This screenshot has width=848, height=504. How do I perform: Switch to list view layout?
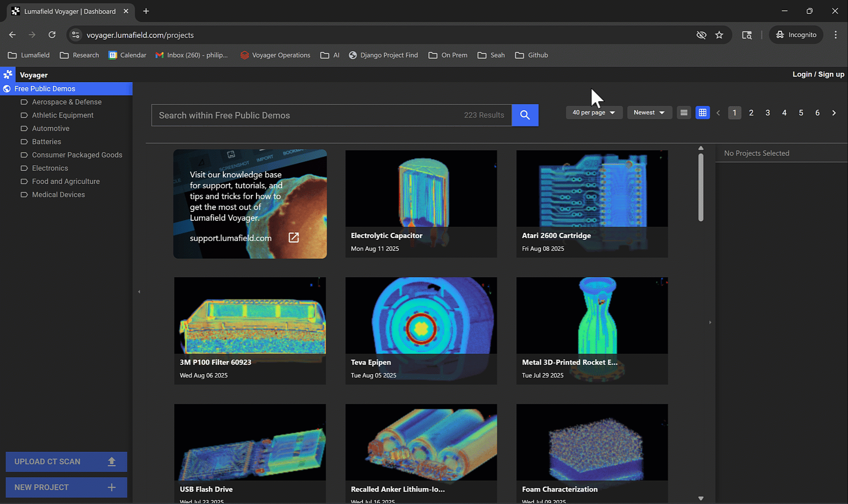pos(684,112)
